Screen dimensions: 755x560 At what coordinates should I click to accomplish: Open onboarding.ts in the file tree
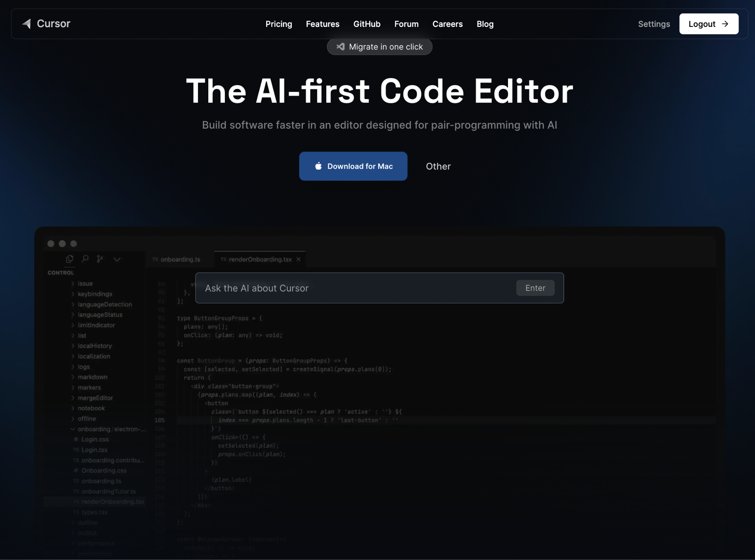click(97, 481)
